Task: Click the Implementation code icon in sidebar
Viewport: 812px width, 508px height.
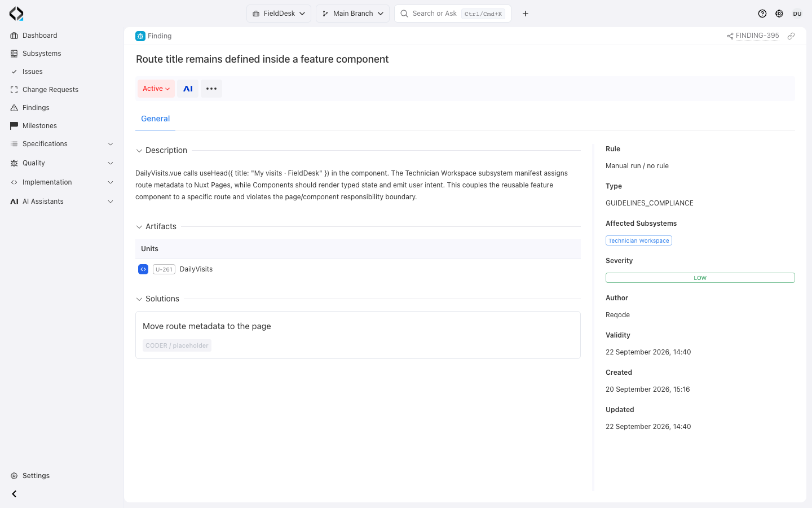Action: click(x=14, y=182)
